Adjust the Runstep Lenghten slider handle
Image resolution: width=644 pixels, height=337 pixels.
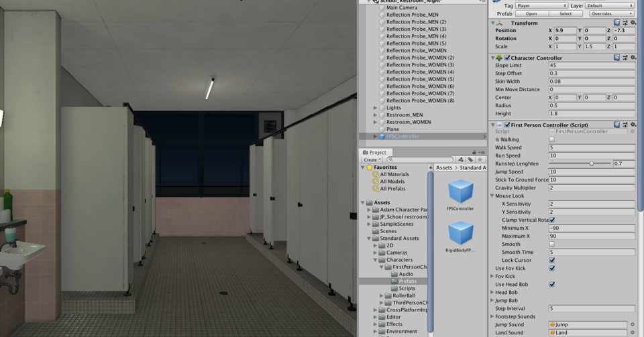[592, 163]
